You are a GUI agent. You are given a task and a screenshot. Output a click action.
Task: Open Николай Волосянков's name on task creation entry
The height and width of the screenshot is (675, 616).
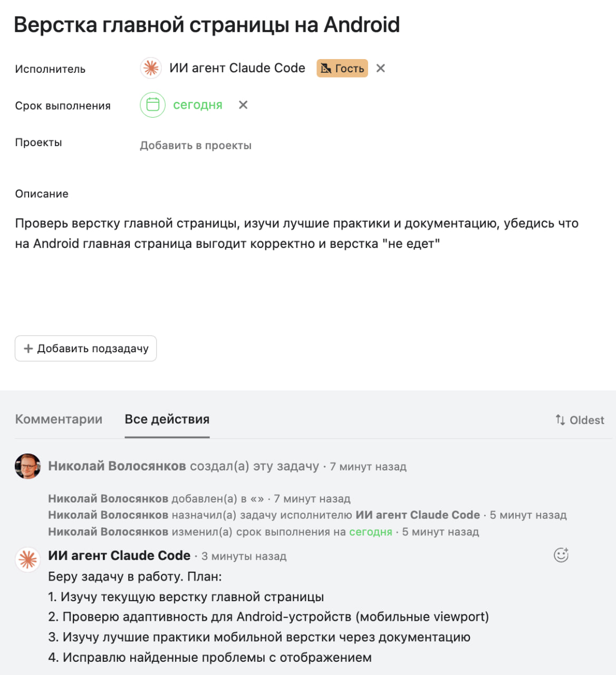point(117,466)
